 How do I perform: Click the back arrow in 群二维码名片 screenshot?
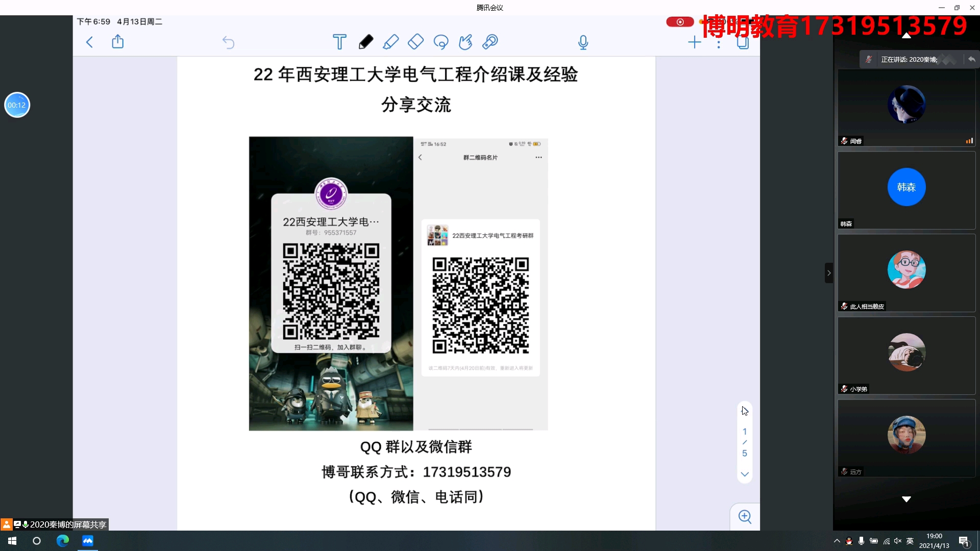(x=420, y=157)
